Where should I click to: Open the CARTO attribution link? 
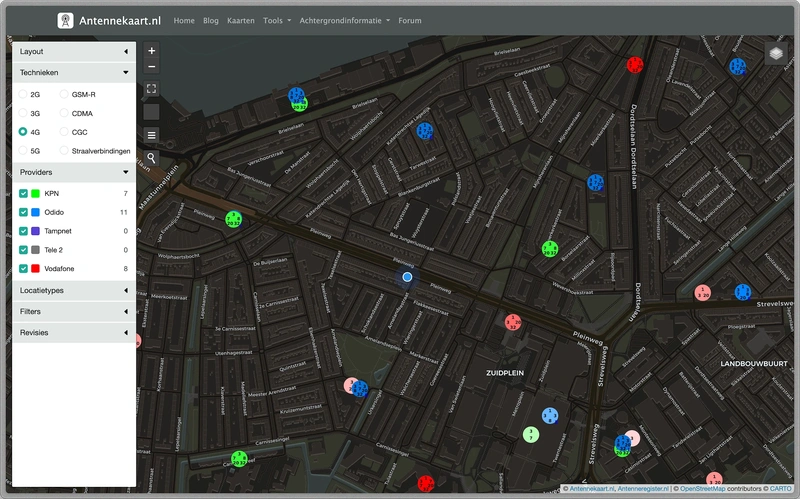(x=781, y=489)
